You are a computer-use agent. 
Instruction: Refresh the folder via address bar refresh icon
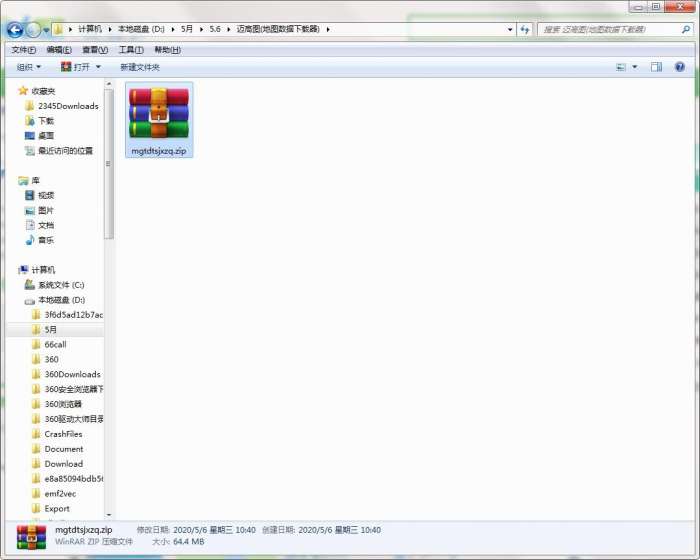coord(525,29)
